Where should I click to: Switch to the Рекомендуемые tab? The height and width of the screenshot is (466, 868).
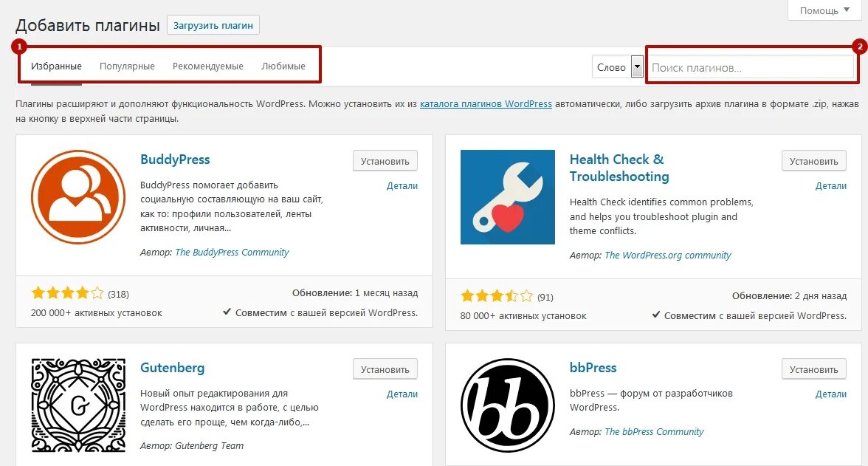208,66
